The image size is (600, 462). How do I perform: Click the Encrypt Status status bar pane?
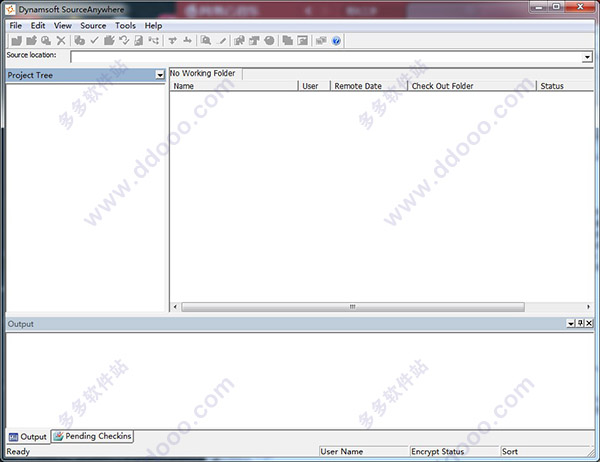tap(455, 452)
